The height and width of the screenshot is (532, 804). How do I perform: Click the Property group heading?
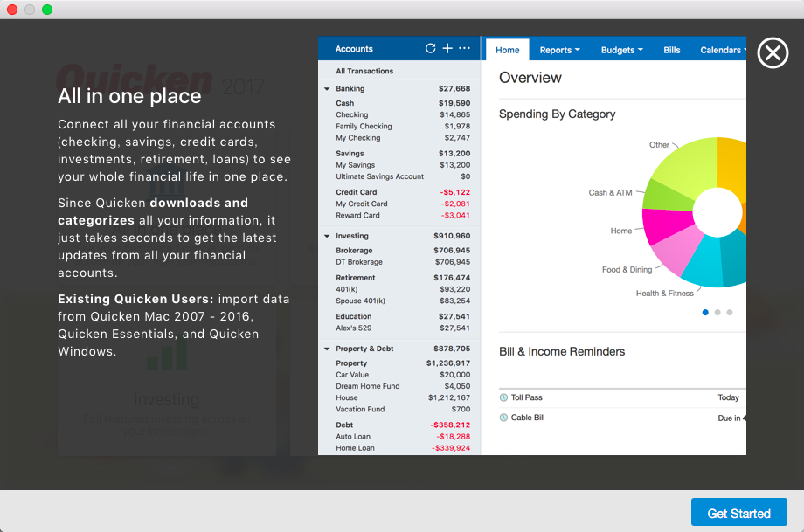pos(351,363)
